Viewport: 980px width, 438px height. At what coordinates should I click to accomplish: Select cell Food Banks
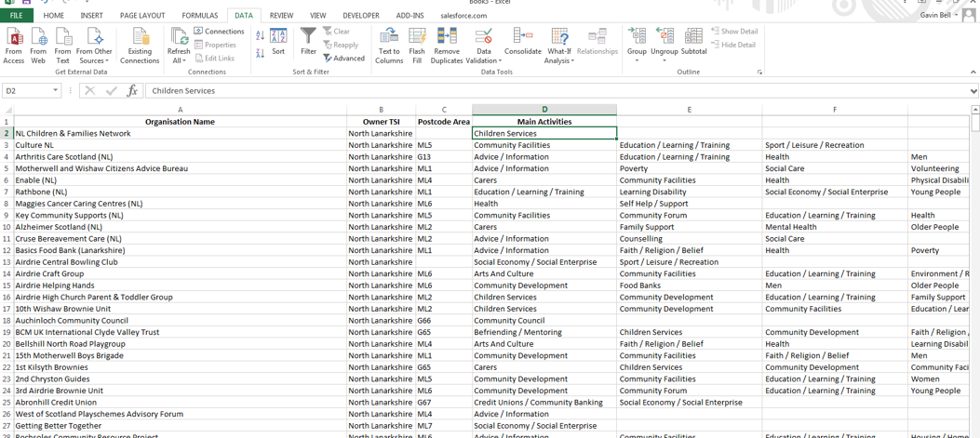pyautogui.click(x=690, y=285)
